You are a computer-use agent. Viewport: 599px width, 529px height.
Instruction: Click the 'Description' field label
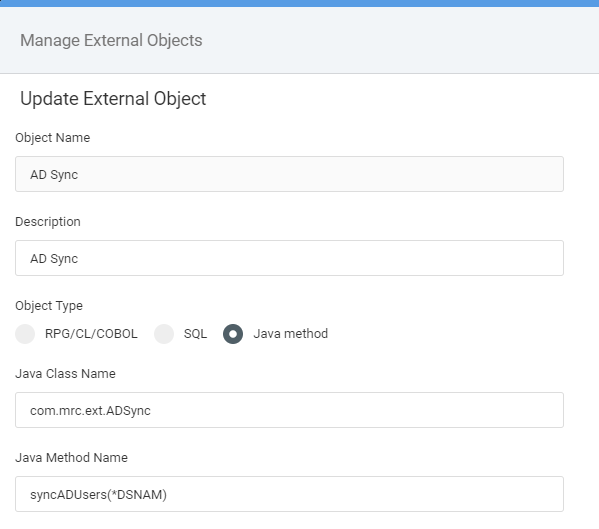pyautogui.click(x=48, y=222)
